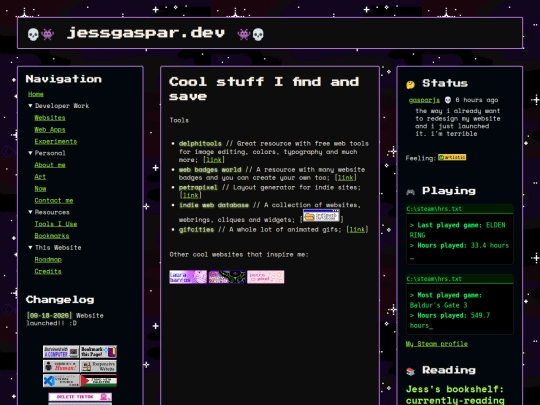Click the skull icon right of the site title
540x405 pixels.
tap(258, 34)
